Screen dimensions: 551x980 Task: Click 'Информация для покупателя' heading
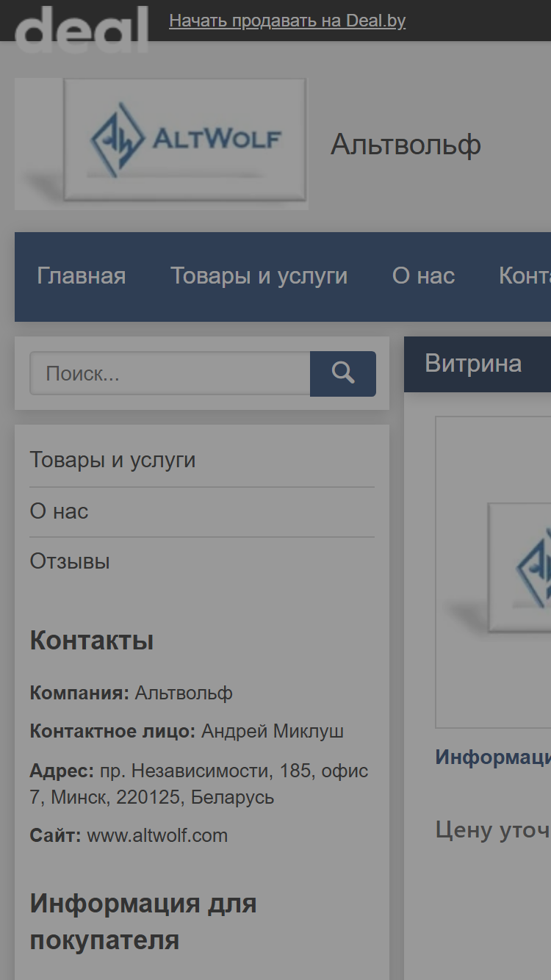[143, 921]
